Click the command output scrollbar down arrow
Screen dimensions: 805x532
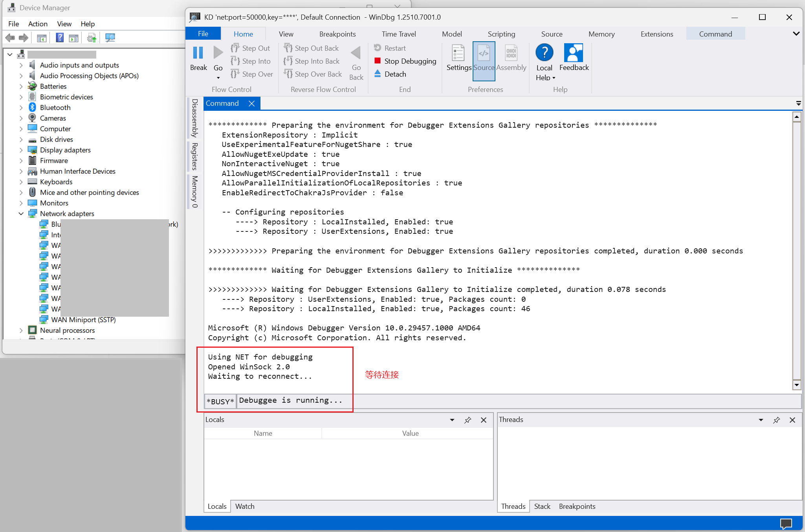pyautogui.click(x=797, y=385)
